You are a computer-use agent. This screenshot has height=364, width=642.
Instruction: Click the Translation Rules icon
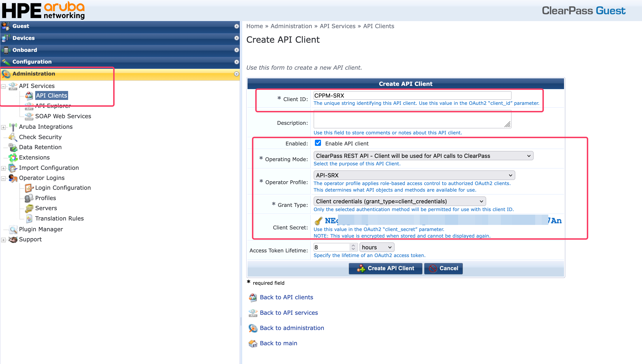[29, 219]
